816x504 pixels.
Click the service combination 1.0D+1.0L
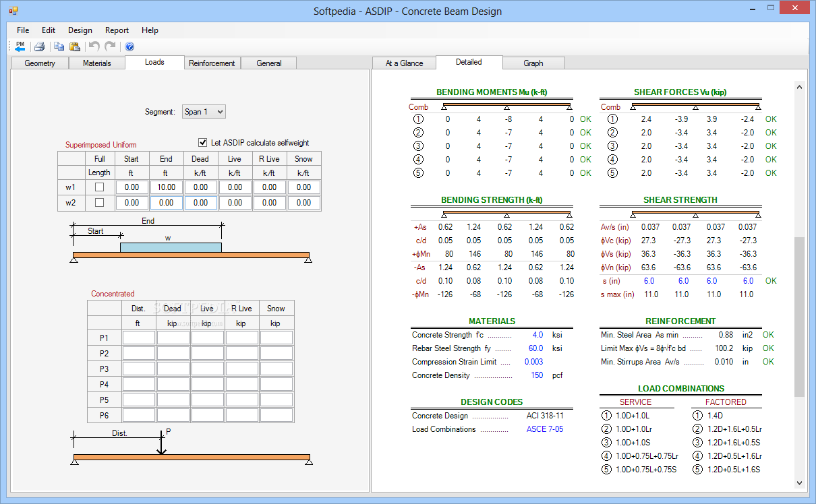[633, 416]
